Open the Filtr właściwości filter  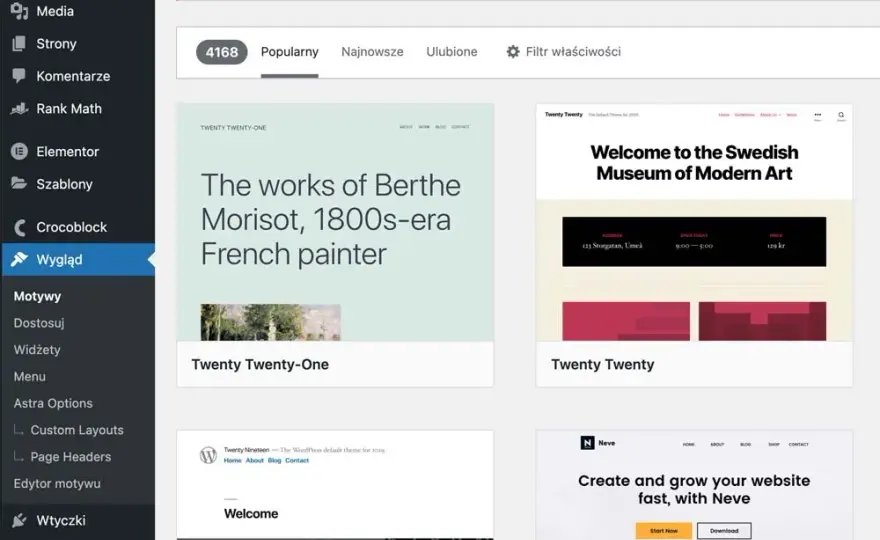pos(563,52)
